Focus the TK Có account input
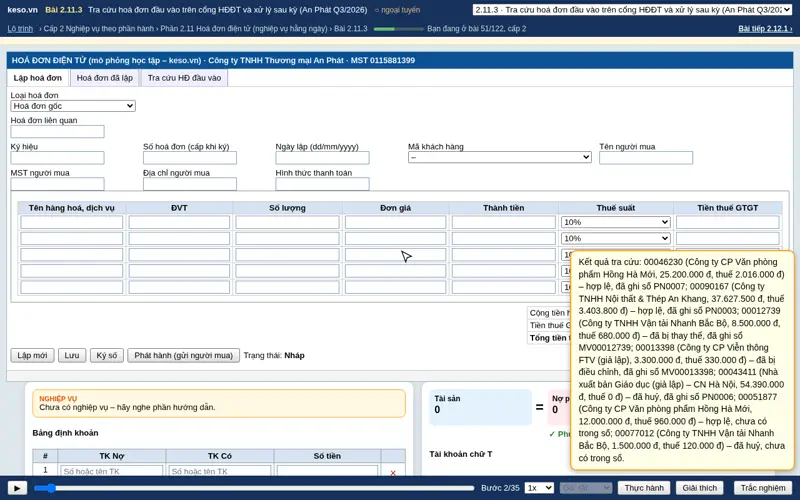 click(x=220, y=471)
